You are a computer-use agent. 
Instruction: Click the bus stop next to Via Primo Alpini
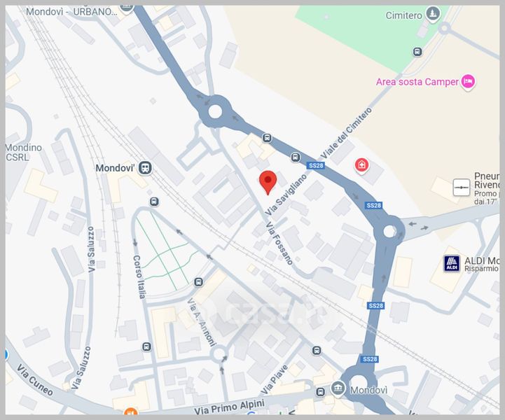[321, 392]
